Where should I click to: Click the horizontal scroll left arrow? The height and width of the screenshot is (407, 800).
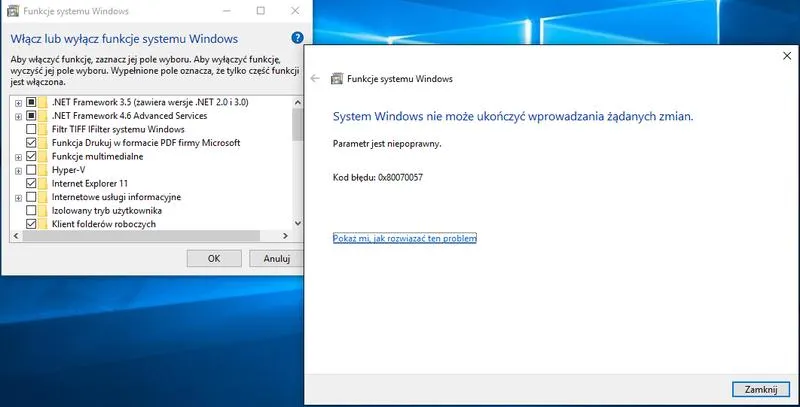[16, 236]
